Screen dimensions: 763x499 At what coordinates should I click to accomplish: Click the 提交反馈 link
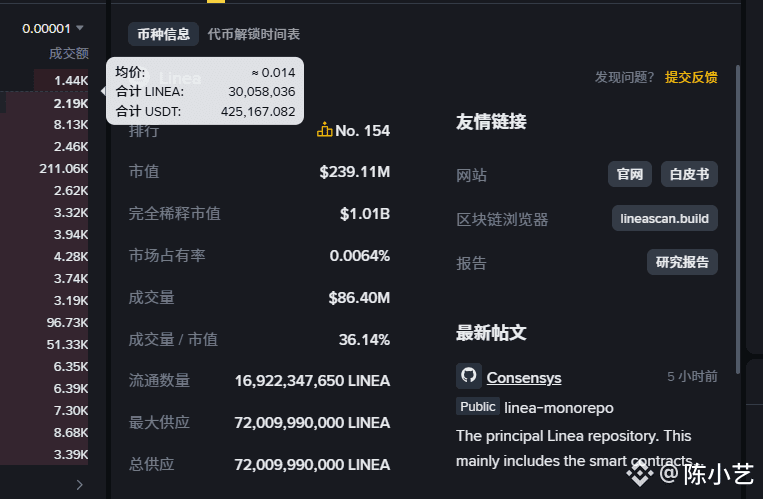[x=691, y=77]
